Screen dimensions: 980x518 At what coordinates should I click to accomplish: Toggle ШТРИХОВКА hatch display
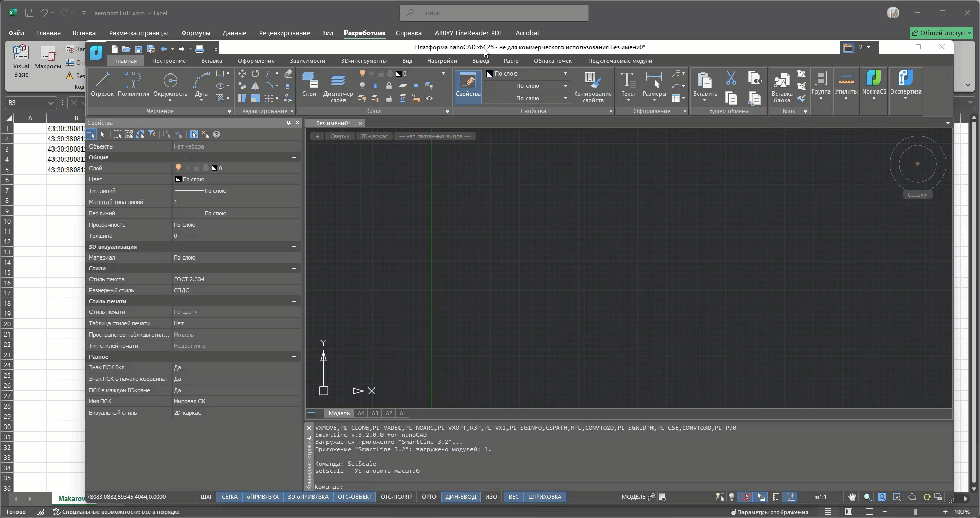click(545, 497)
